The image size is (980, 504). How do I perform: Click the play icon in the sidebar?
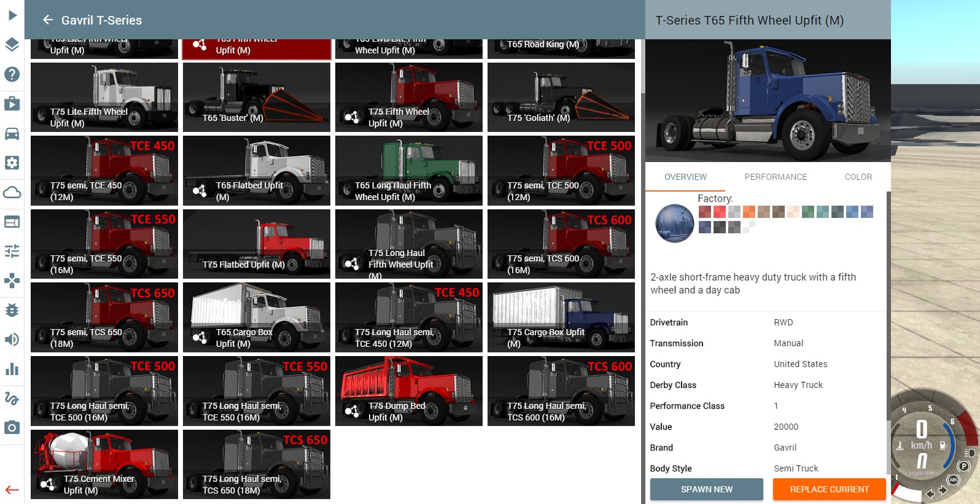click(x=12, y=15)
